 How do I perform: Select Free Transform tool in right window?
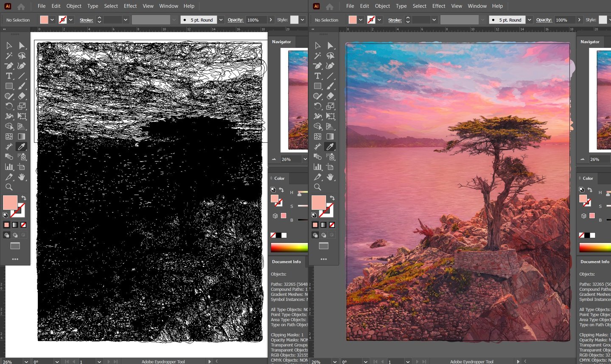(x=330, y=116)
